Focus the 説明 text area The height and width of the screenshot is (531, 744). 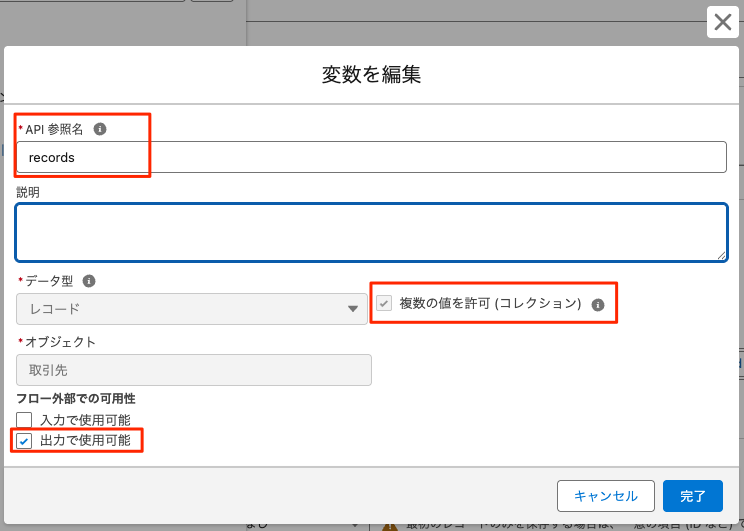click(x=370, y=232)
